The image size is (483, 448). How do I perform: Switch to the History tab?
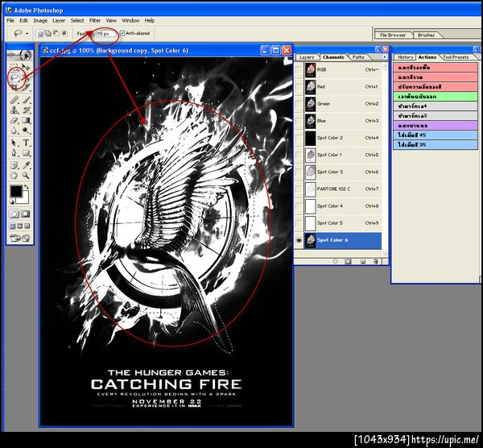pyautogui.click(x=406, y=57)
